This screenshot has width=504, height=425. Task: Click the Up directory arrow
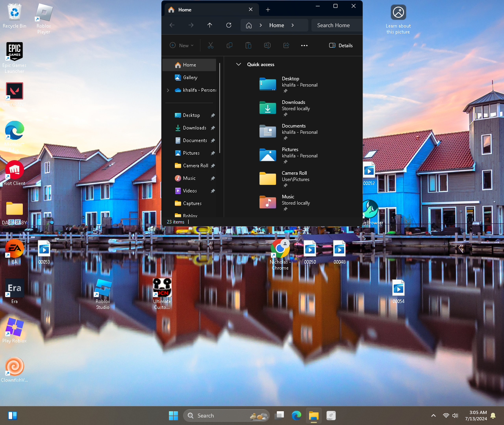click(x=210, y=25)
